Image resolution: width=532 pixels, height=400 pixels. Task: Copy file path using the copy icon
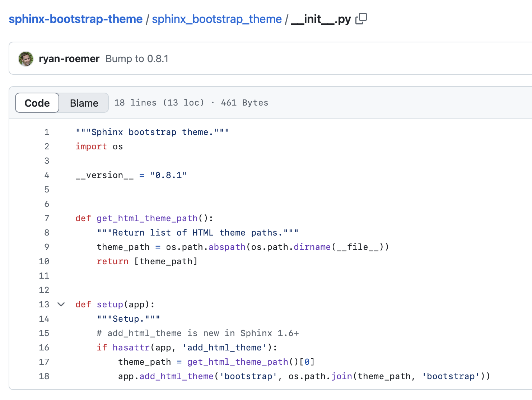(361, 19)
